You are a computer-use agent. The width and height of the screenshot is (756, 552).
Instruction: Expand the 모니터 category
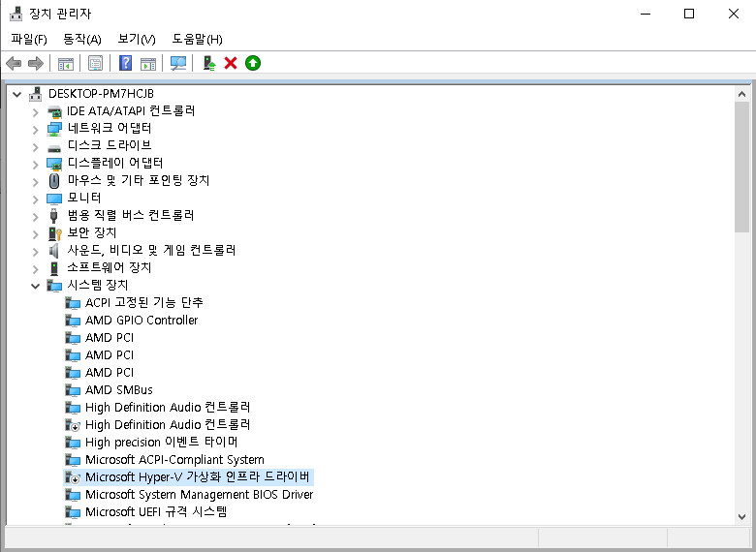pos(35,199)
